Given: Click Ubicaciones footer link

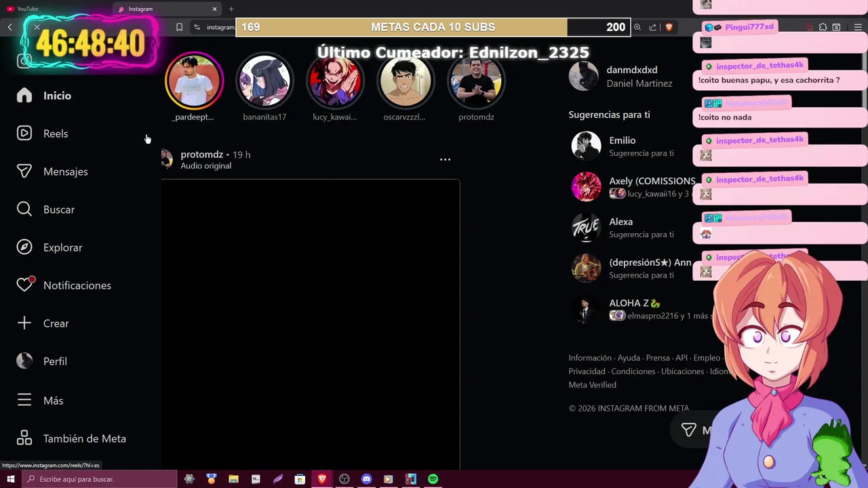Looking at the screenshot, I should click(683, 371).
